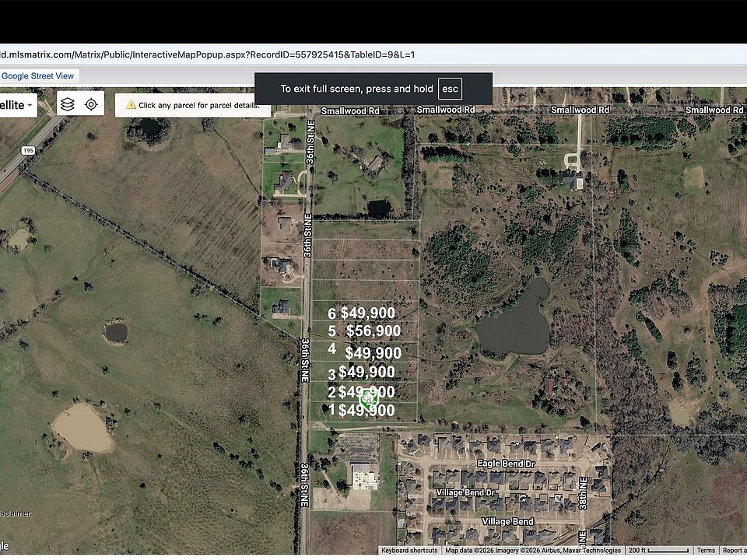Click the esc key badge
This screenshot has height=560, width=747.
click(x=450, y=89)
